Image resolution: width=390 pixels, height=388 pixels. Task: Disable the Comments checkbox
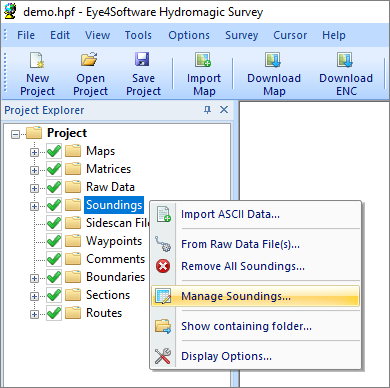tap(54, 259)
